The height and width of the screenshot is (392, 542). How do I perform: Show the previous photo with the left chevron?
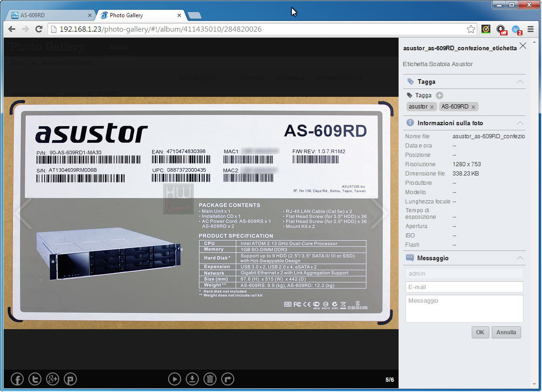pyautogui.click(x=24, y=213)
